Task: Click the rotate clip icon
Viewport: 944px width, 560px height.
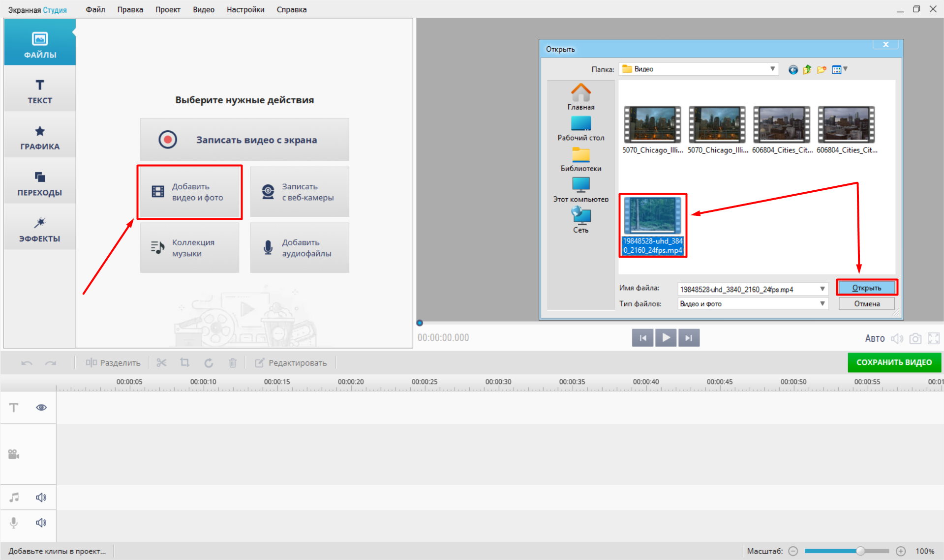Action: coord(209,363)
